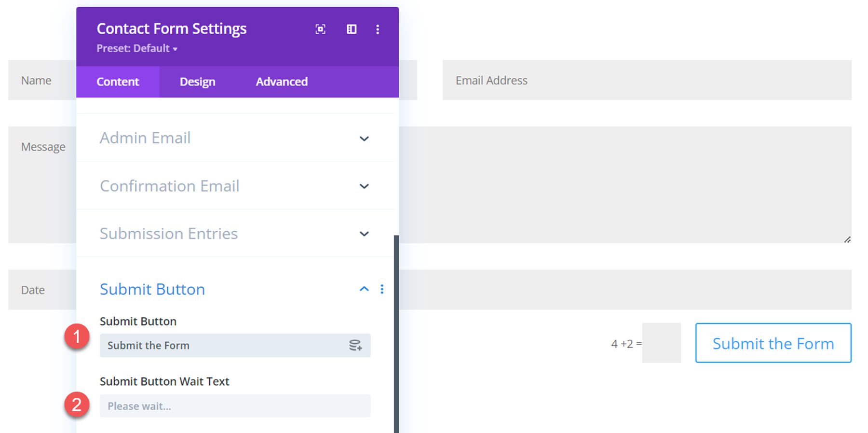This screenshot has height=433, width=868.
Task: Open fullscreen expand modal icon
Action: [x=320, y=29]
